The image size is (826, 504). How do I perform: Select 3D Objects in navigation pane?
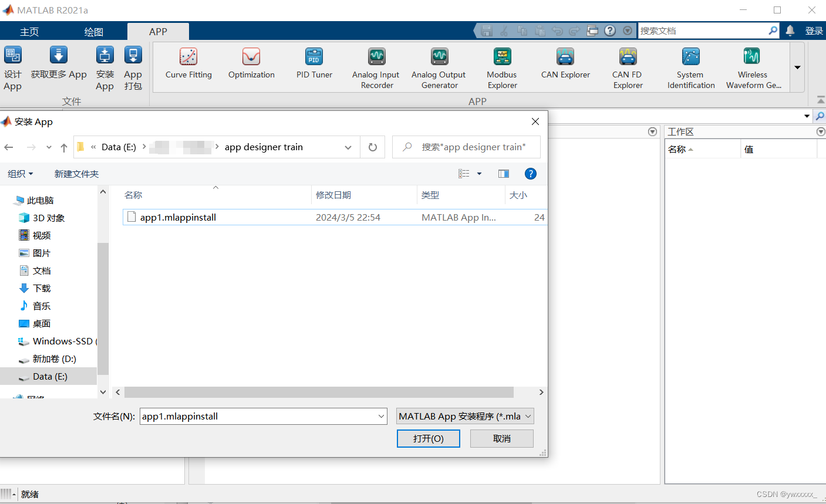(x=42, y=218)
